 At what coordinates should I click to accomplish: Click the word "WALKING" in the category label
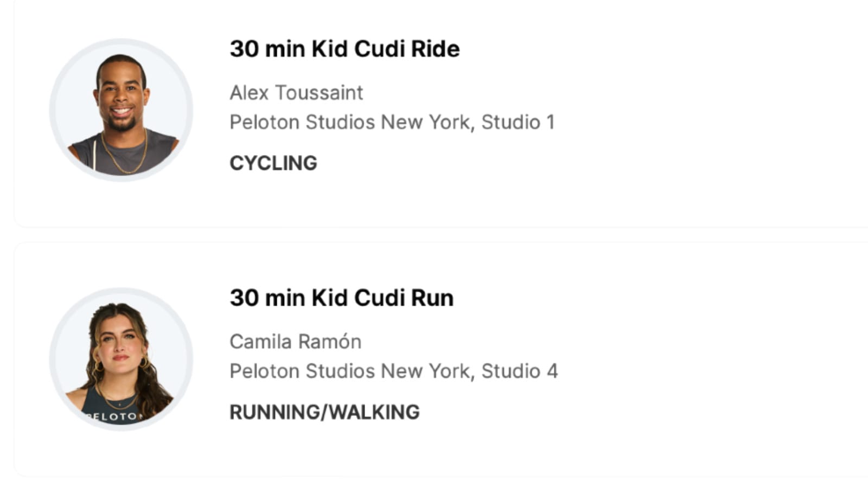coord(374,412)
